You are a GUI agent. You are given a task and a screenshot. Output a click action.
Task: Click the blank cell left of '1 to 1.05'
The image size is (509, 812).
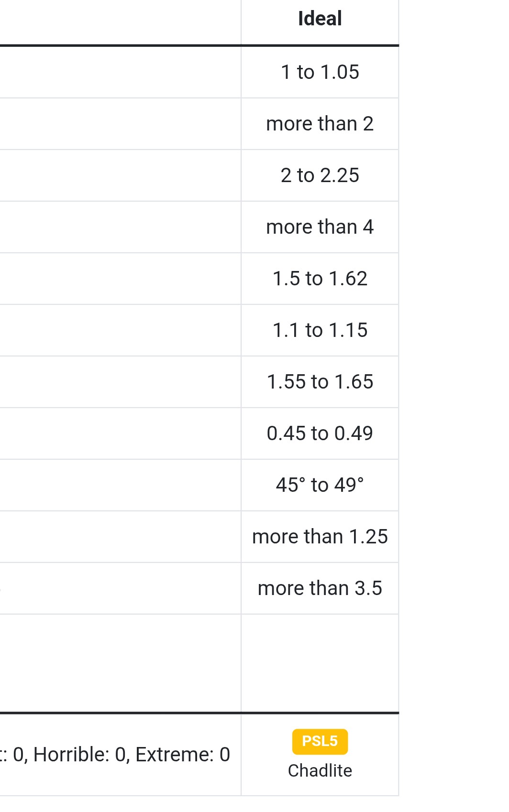pos(120,72)
